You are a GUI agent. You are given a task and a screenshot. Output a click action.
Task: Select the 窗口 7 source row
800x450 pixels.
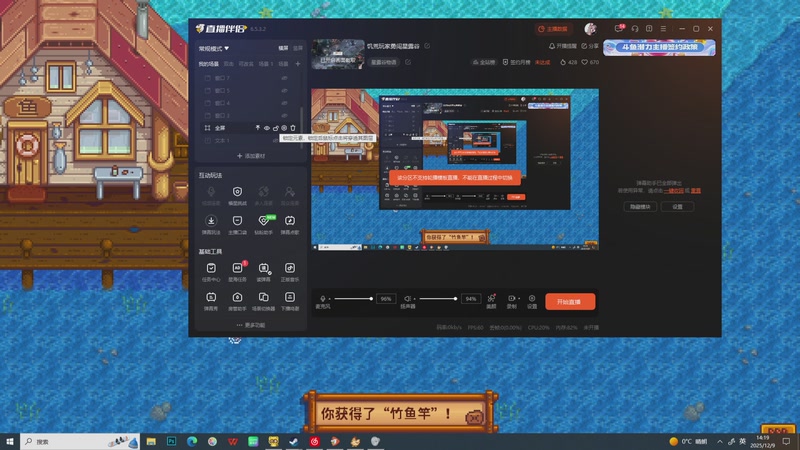point(249,78)
